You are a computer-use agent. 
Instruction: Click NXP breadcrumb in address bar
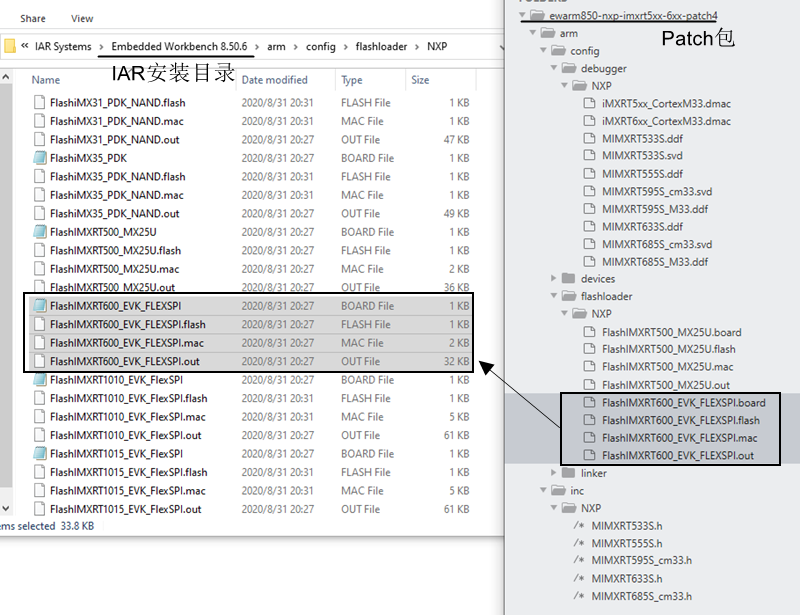pyautogui.click(x=437, y=46)
